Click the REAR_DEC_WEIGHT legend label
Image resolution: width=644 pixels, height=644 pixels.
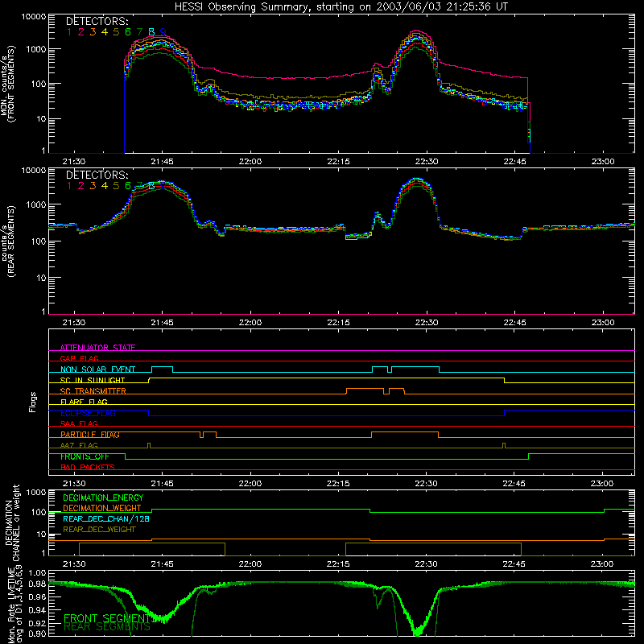click(x=99, y=530)
